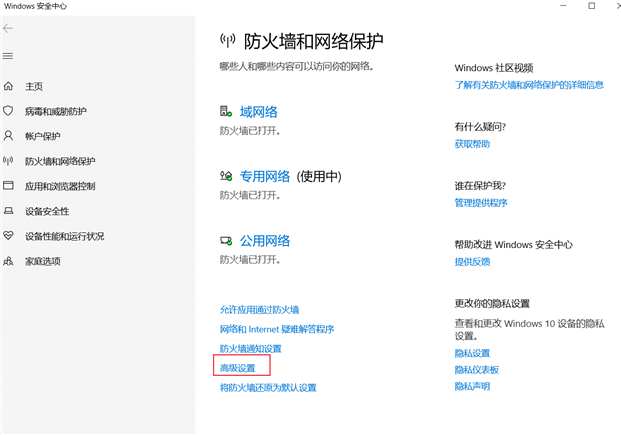Click the 管理提供程序 link
The image size is (621, 435).
(481, 203)
